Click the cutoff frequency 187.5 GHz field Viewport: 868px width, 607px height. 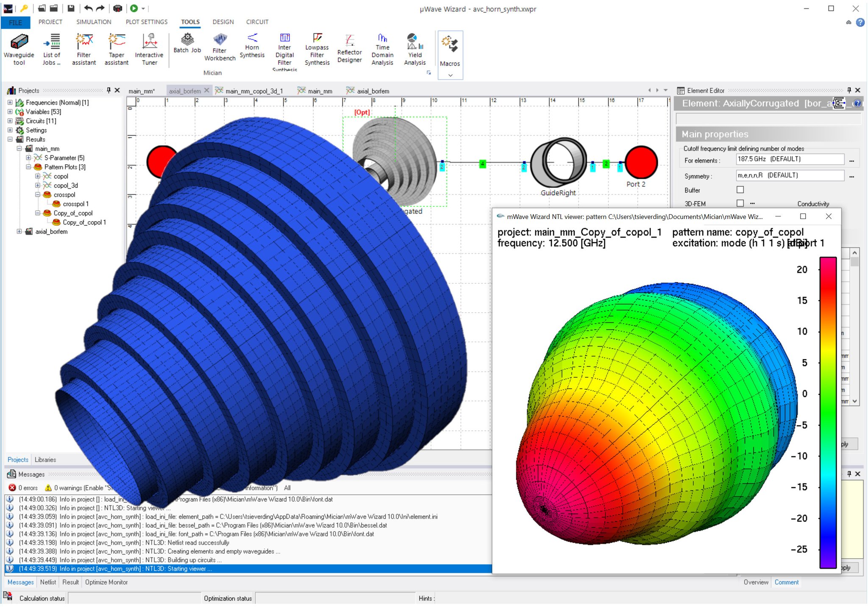click(789, 159)
